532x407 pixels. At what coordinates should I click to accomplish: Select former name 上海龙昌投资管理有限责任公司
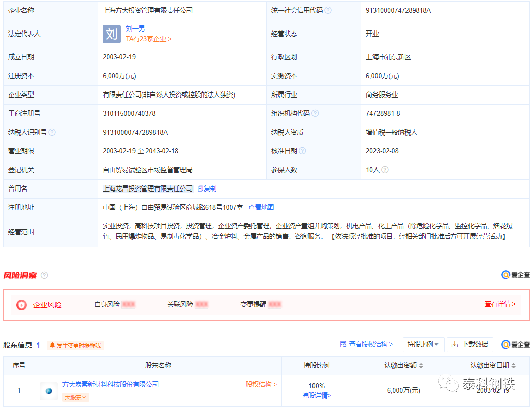click(147, 189)
